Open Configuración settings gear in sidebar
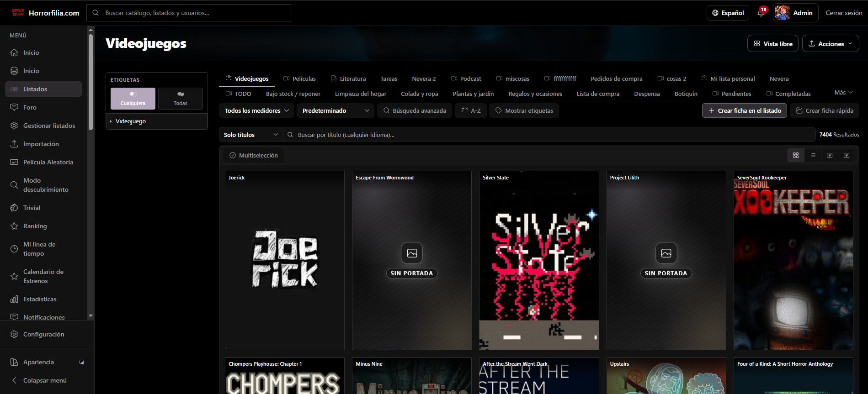The height and width of the screenshot is (394, 868). click(43, 334)
